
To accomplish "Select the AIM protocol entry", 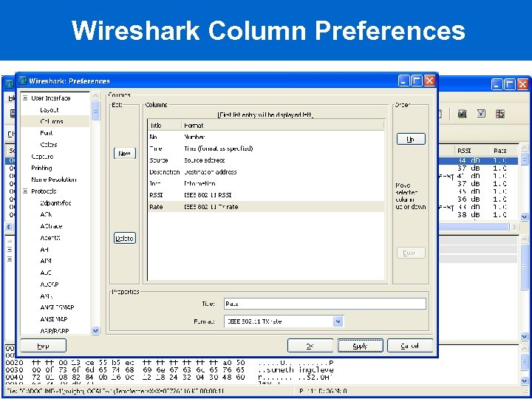I will click(x=46, y=261).
